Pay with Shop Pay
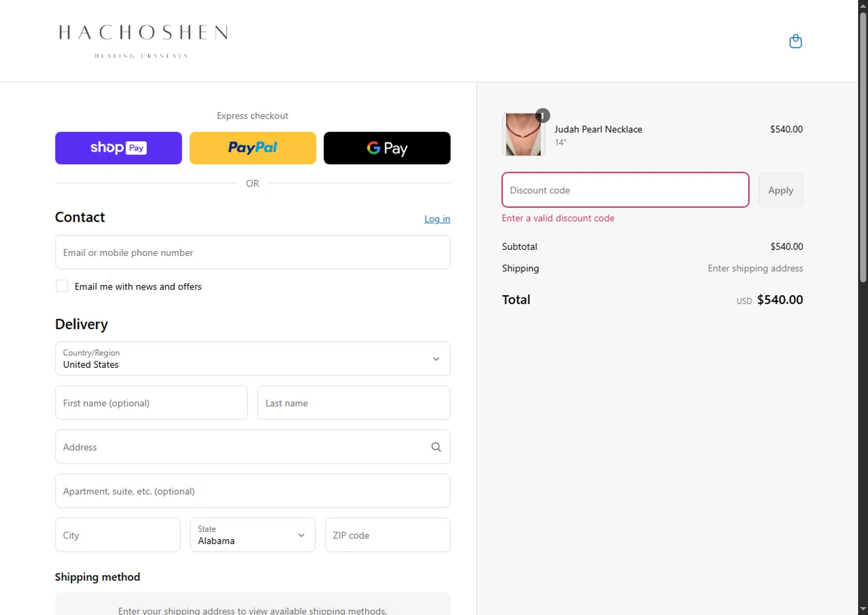This screenshot has height=615, width=868. [x=119, y=148]
